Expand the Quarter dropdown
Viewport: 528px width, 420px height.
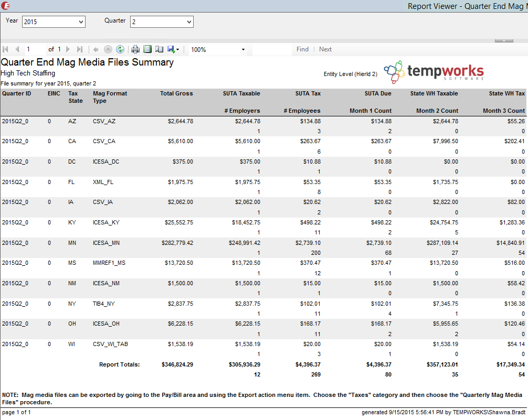point(189,22)
